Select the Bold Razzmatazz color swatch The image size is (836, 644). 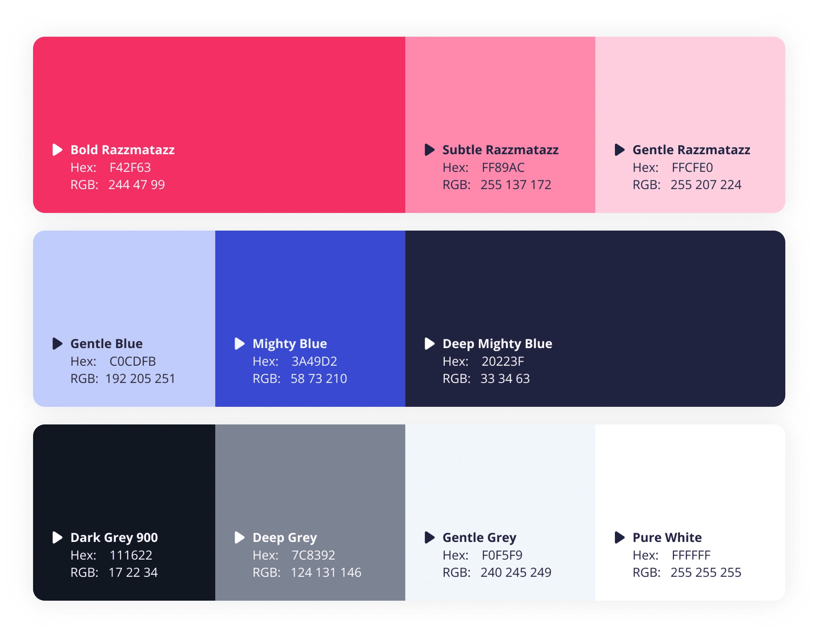pyautogui.click(x=219, y=88)
